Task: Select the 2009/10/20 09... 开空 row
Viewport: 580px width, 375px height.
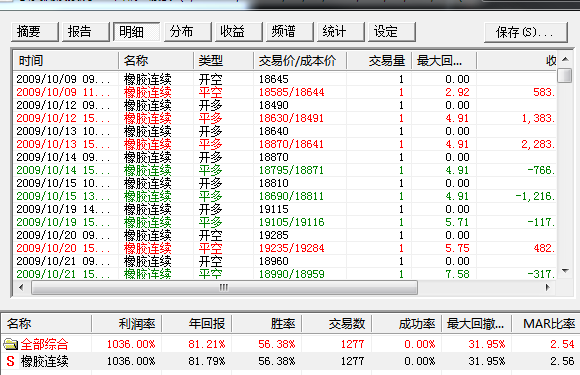Action: point(285,235)
